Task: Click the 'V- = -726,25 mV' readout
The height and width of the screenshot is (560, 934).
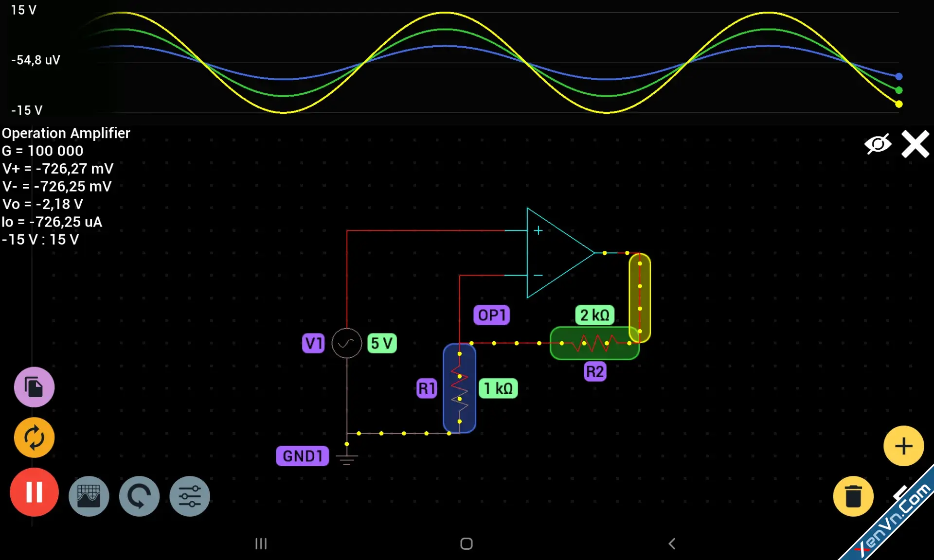Action: click(57, 186)
